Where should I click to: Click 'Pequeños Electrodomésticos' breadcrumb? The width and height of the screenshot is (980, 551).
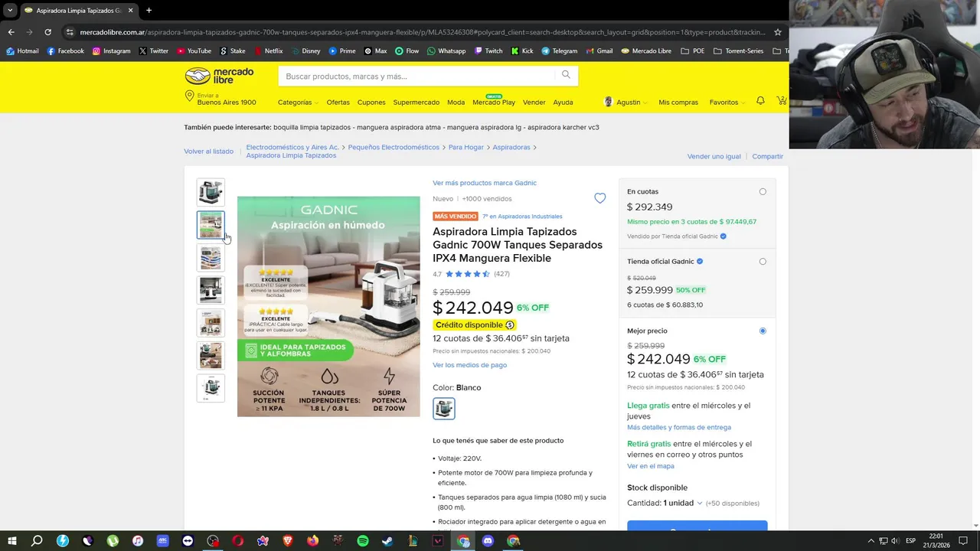point(394,147)
